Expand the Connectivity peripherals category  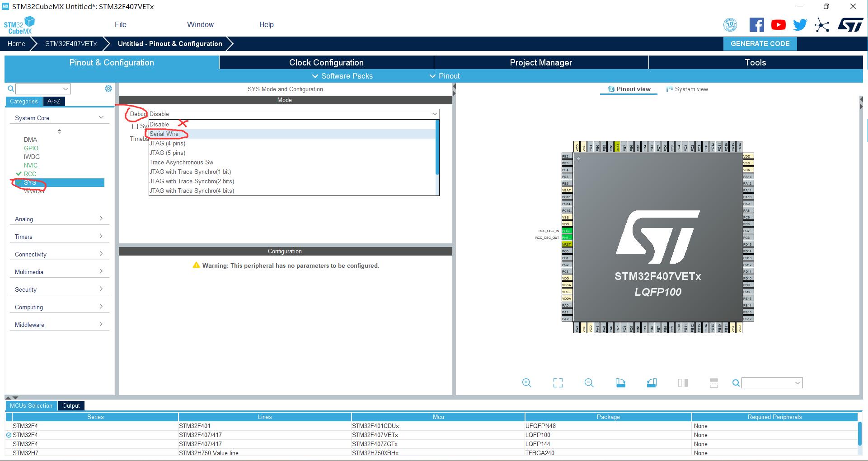click(x=59, y=254)
